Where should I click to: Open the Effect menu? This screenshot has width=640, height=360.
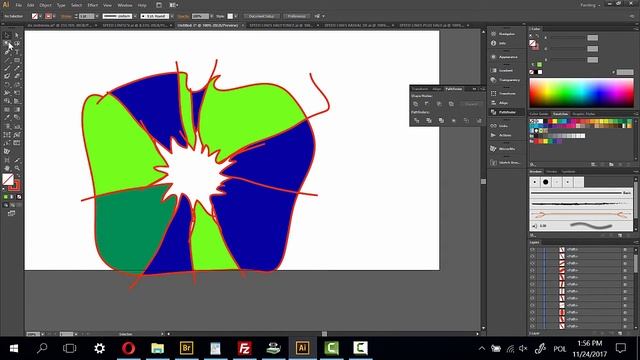(x=93, y=5)
